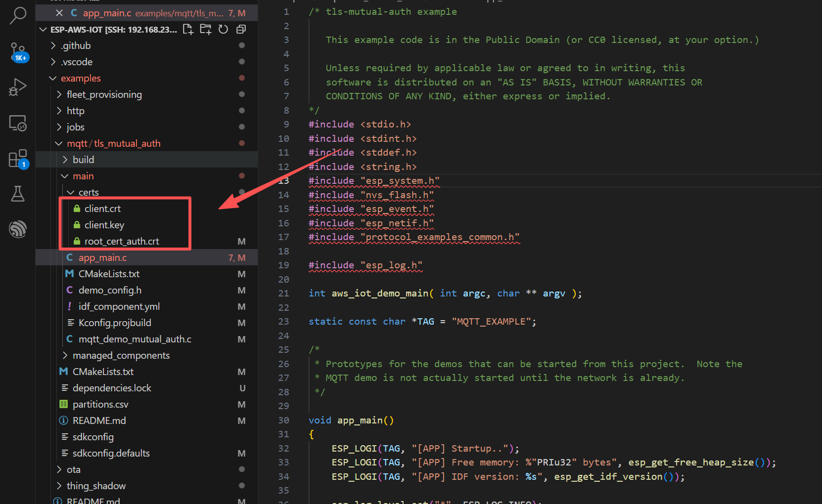Click the C icon of app_main.c in tree
This screenshot has width=822, height=504.
(x=70, y=257)
